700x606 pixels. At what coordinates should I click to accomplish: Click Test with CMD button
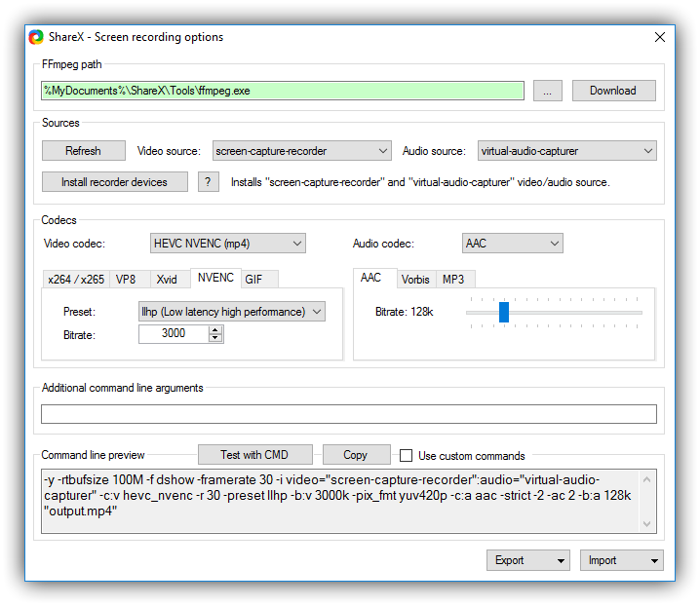click(254, 455)
